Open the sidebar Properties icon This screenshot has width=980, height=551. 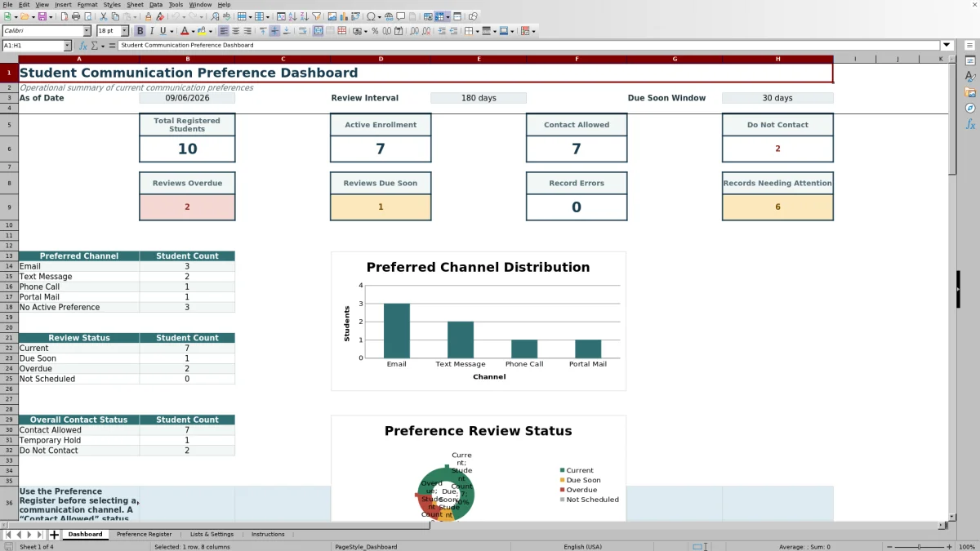point(970,60)
